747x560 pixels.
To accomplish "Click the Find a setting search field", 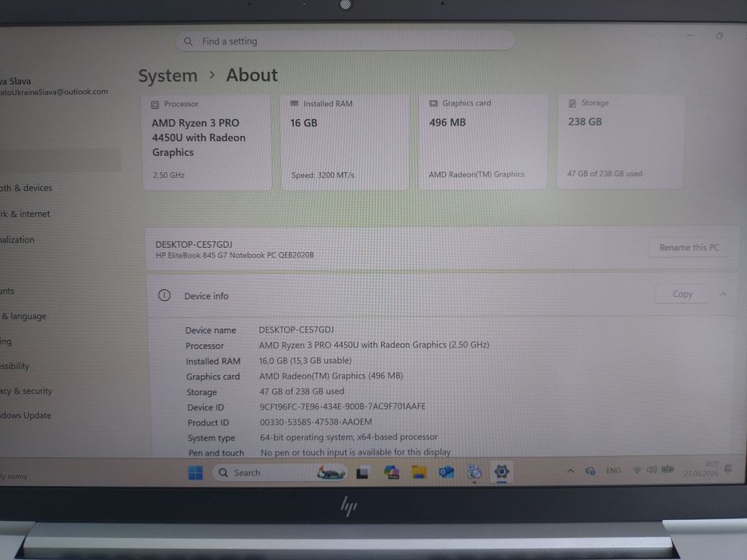I will [345, 42].
